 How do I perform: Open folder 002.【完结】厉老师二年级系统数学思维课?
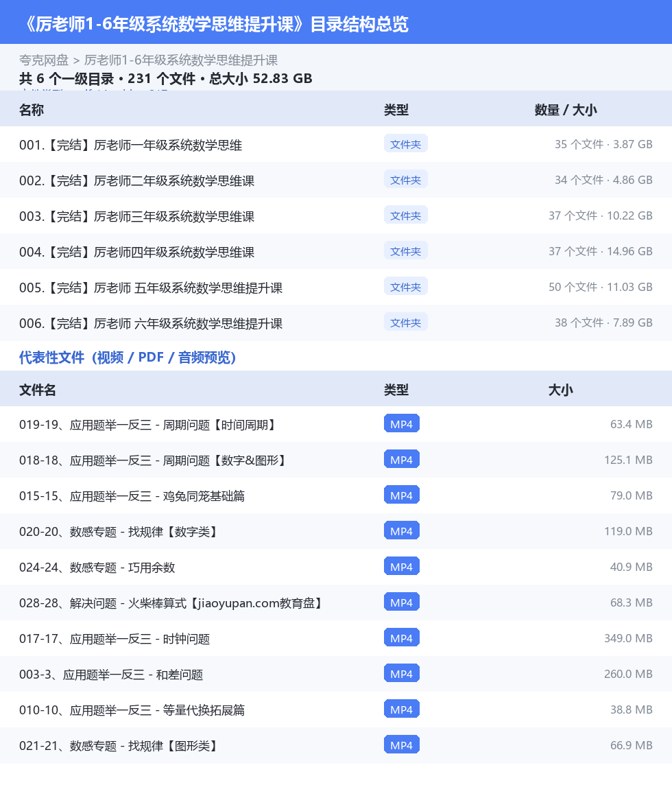coord(136,180)
